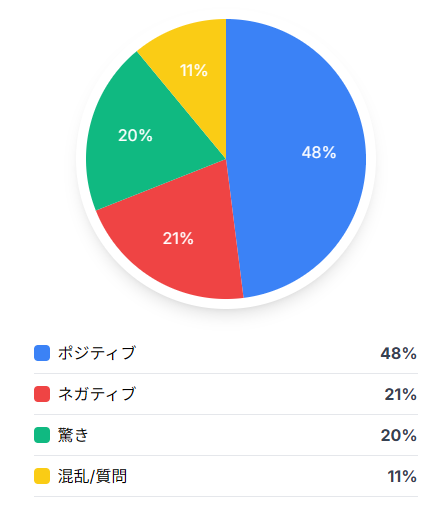Click the green legend swatch for 驚き
The image size is (445, 514).
[42, 435]
